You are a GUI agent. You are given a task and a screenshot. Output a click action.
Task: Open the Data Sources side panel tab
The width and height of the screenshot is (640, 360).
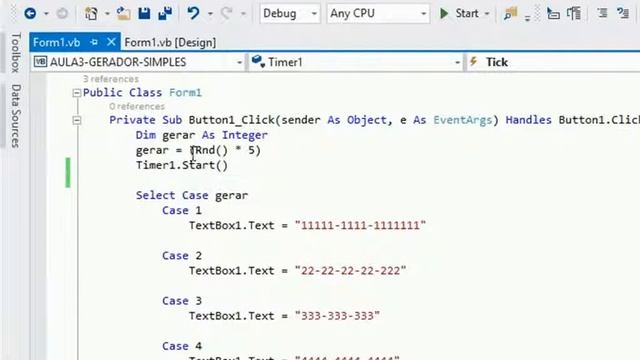point(16,116)
